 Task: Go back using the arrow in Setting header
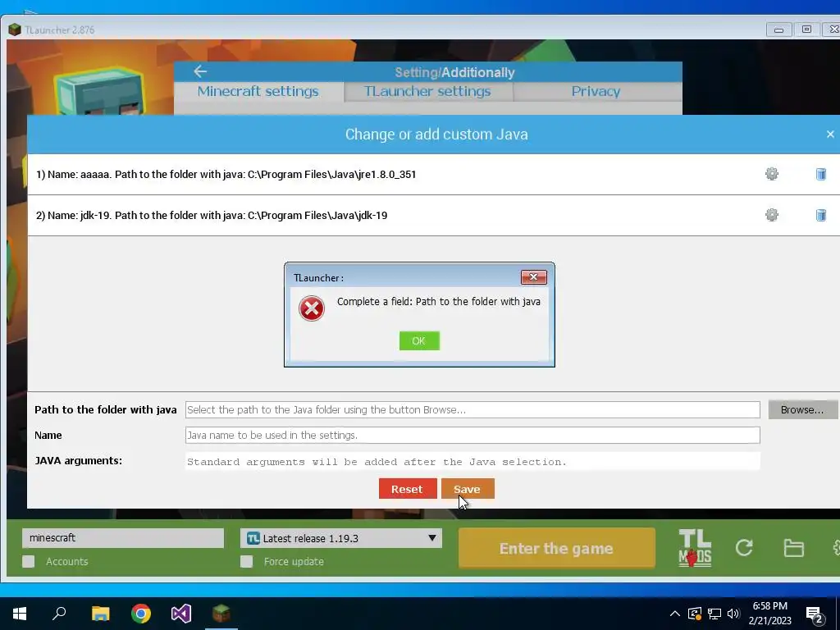point(200,71)
